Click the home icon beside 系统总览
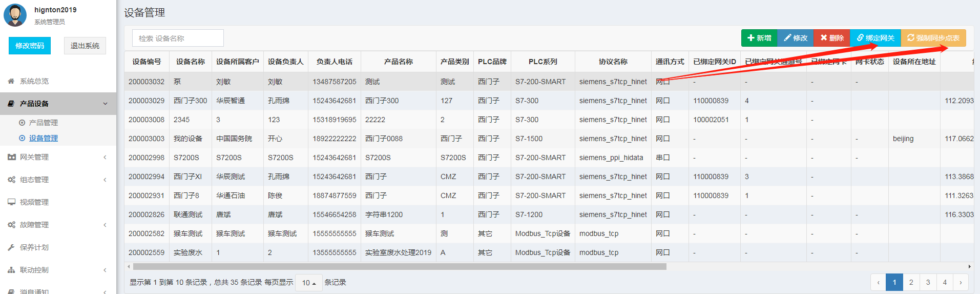980x294 pixels. click(11, 81)
